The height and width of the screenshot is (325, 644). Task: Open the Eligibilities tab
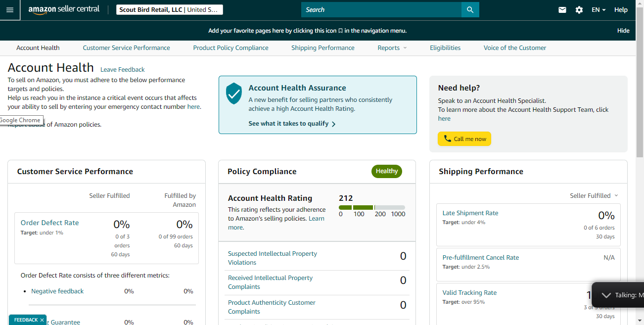point(445,48)
